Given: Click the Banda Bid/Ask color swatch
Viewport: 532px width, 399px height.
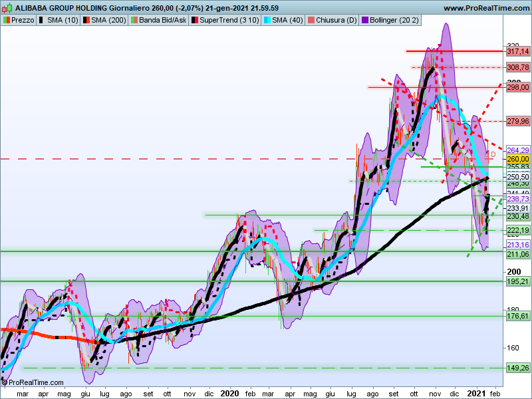Looking at the screenshot, I should [x=134, y=20].
